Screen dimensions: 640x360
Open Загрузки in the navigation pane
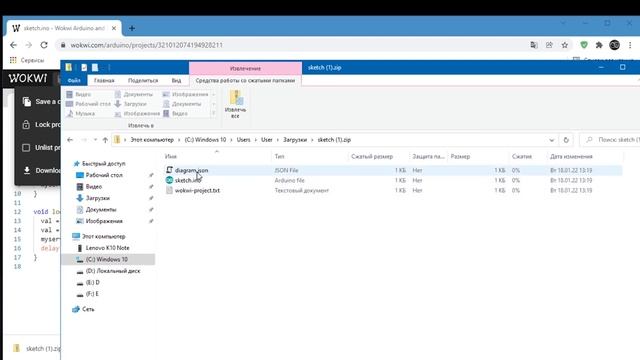(x=98, y=198)
